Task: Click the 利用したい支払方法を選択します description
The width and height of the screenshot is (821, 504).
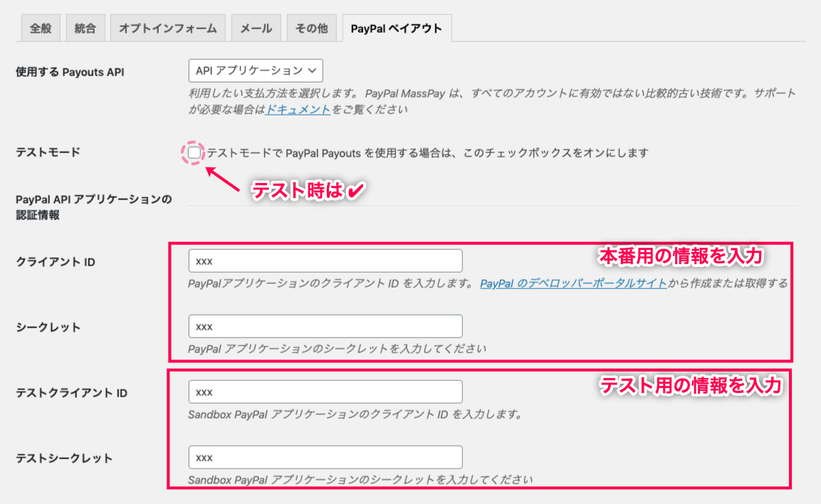Action: [491, 102]
